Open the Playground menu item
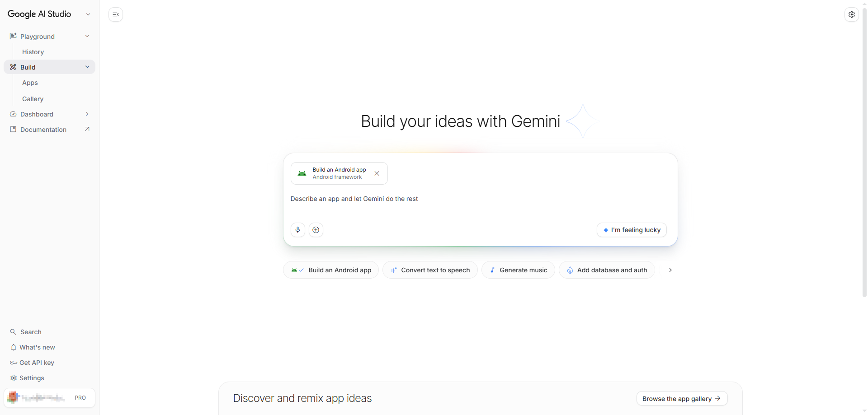This screenshot has width=868, height=415. [49, 36]
